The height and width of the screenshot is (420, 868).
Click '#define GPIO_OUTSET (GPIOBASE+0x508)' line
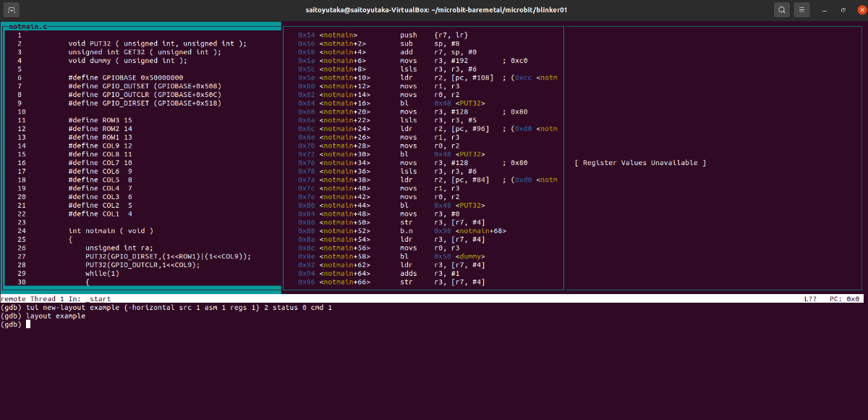145,85
